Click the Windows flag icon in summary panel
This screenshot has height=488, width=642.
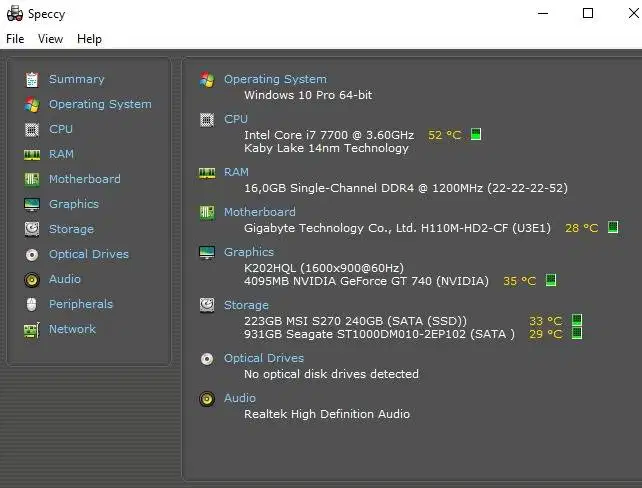click(x=207, y=79)
